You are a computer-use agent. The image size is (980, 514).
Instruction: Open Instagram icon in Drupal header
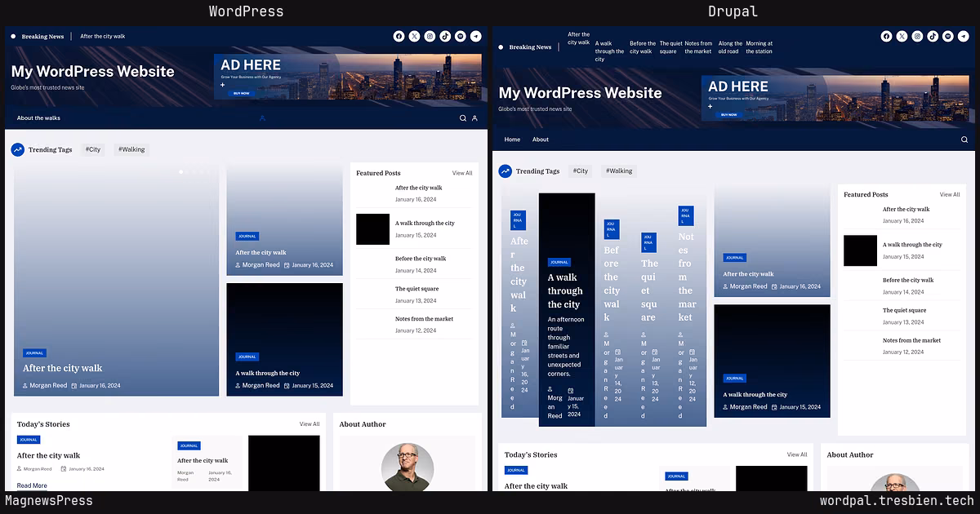(917, 36)
